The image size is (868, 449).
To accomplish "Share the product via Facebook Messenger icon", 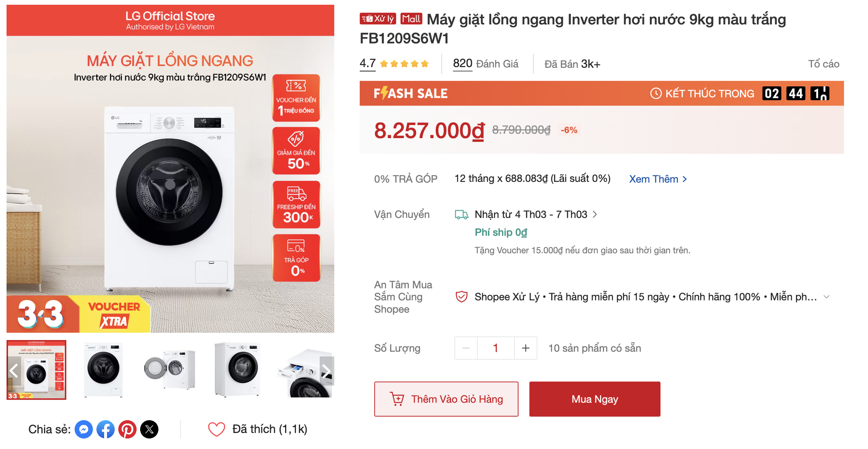I will (x=84, y=429).
